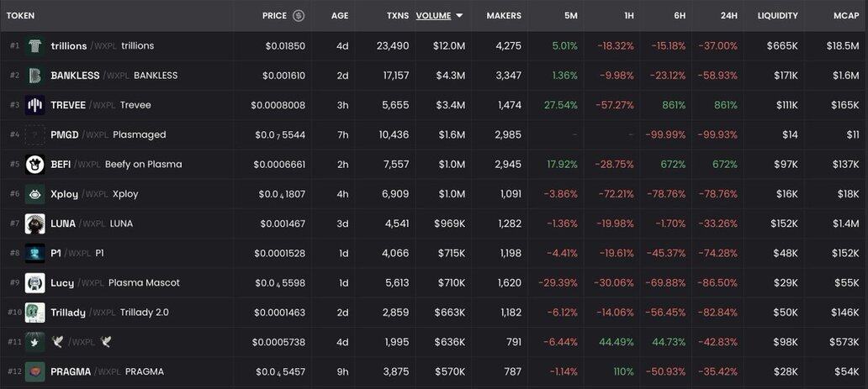
Task: Sort by the 6H change column
Action: [x=680, y=15]
